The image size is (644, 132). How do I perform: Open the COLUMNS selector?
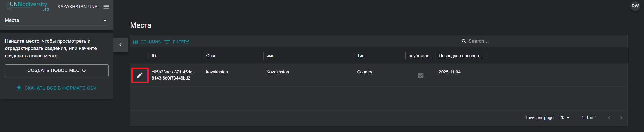tap(147, 42)
